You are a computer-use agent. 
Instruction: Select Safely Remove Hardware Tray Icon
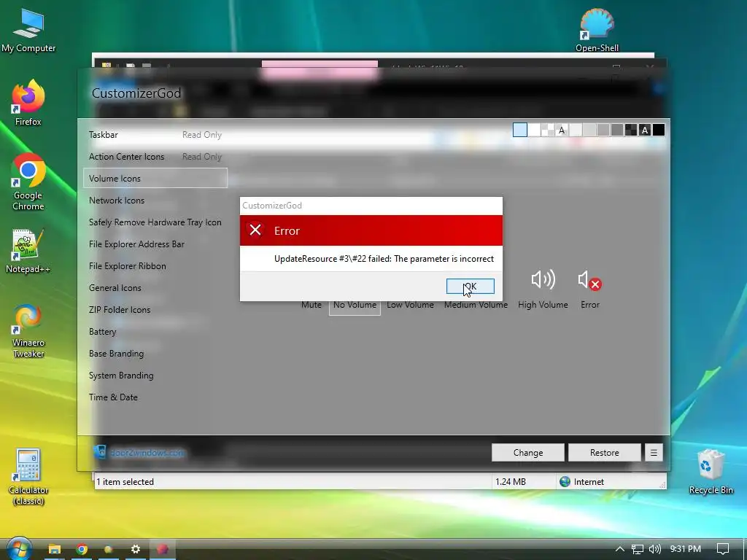coord(155,222)
